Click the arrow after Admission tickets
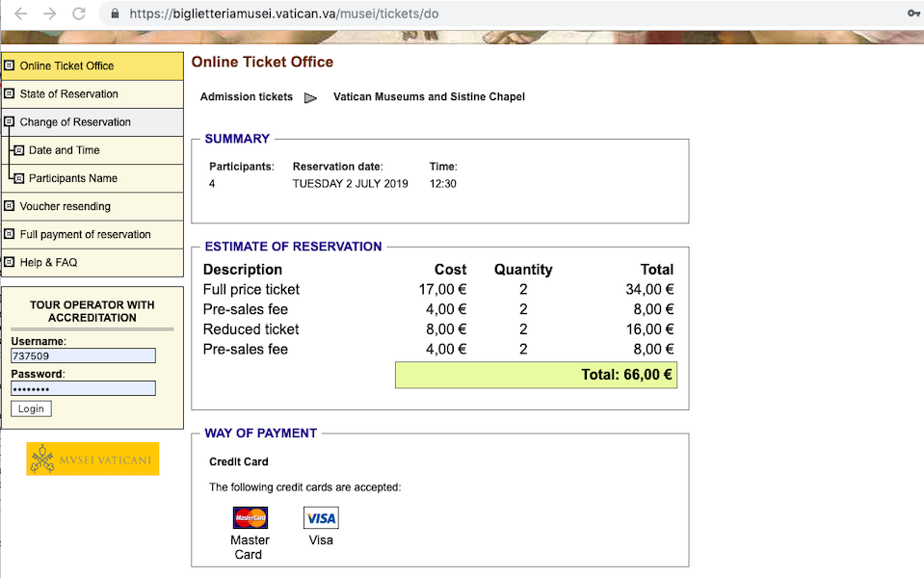The image size is (924, 578). (x=310, y=98)
